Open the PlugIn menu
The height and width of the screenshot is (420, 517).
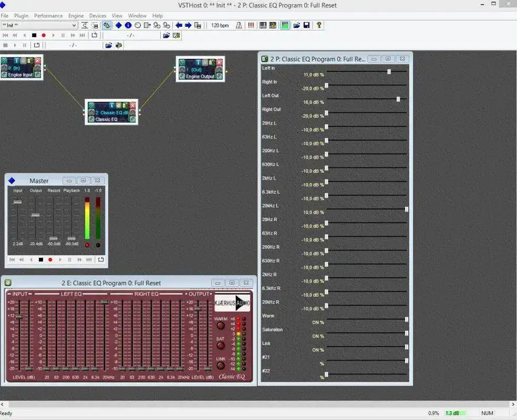tap(22, 16)
